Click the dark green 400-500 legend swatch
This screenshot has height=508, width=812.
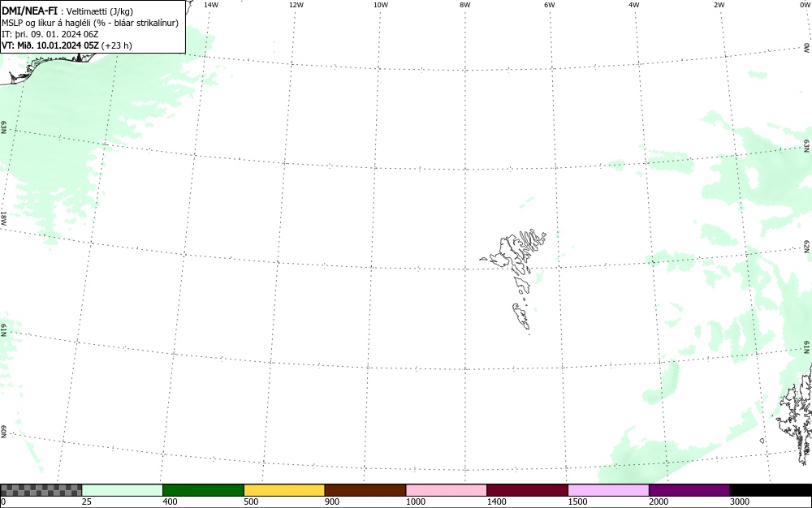[x=203, y=490]
